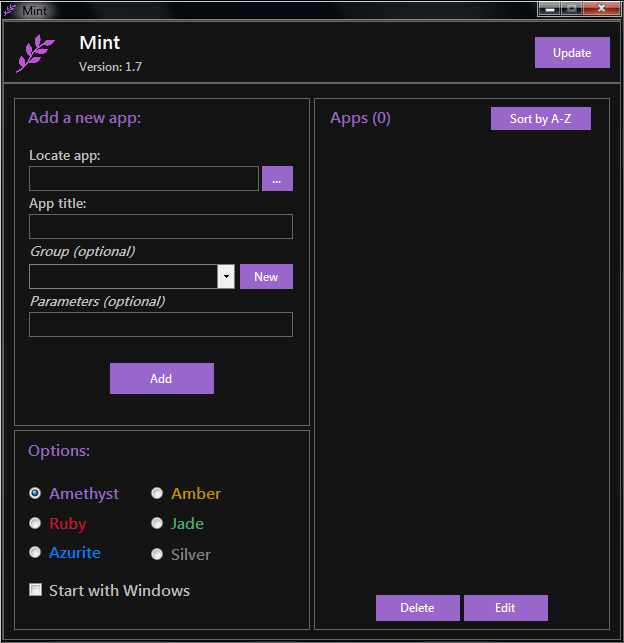The image size is (624, 643).
Task: Browse for app with the ... button
Action: (277, 178)
